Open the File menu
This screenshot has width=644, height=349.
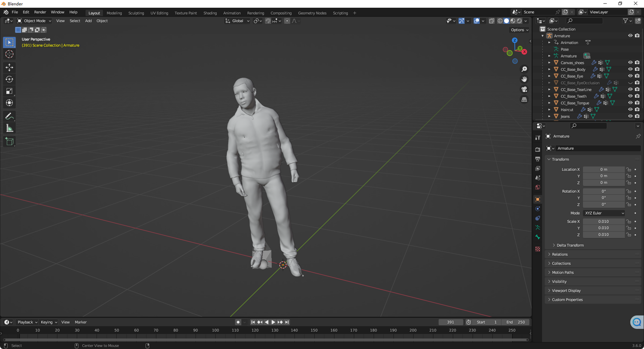point(15,12)
